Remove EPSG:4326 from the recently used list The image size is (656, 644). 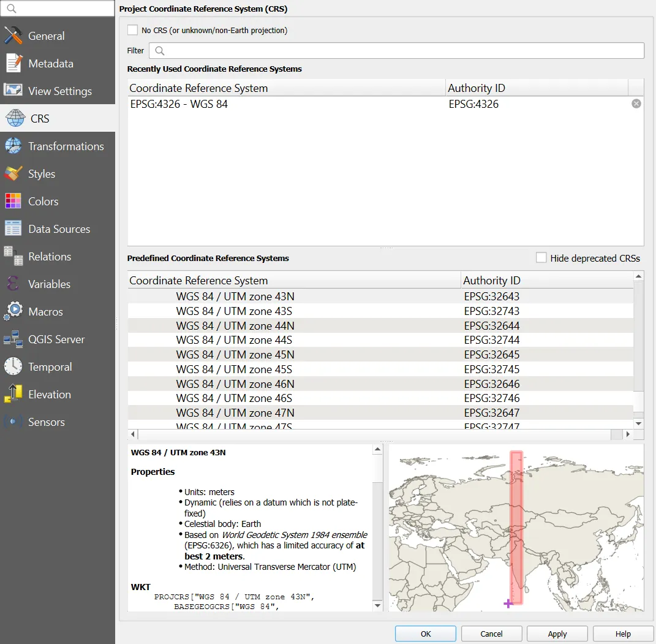pos(636,104)
